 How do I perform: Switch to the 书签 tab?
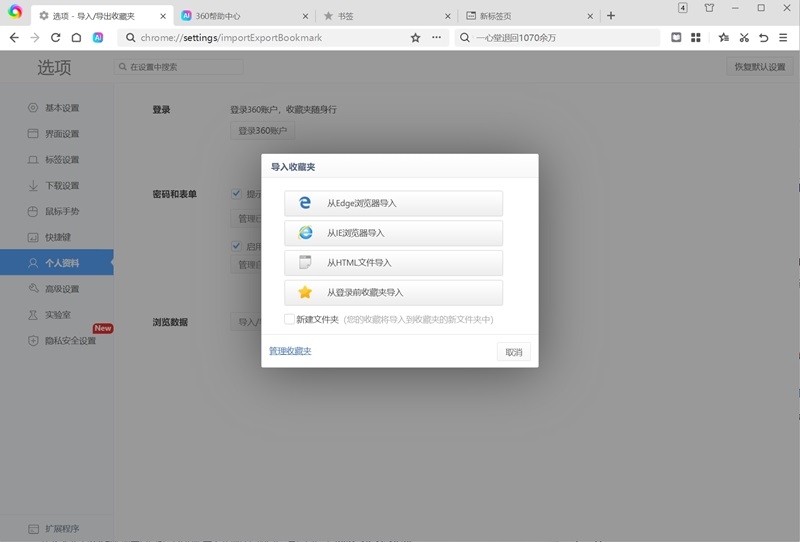pyautogui.click(x=388, y=16)
